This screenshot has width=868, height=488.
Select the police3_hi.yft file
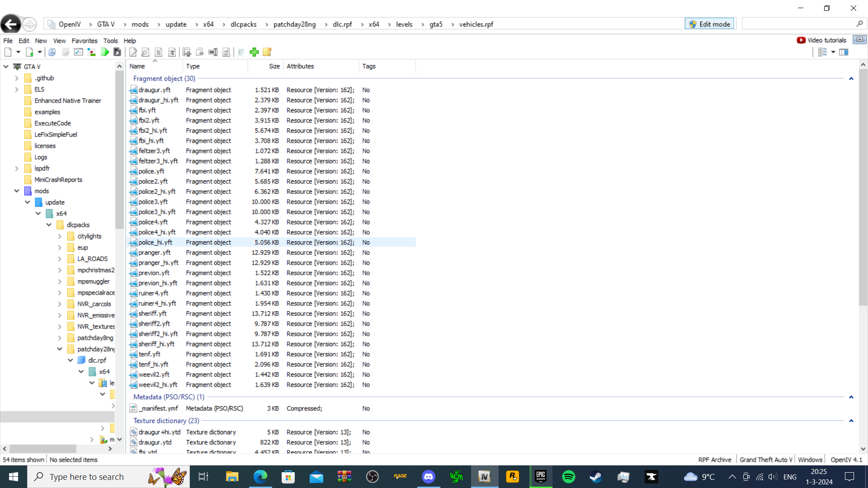click(157, 212)
